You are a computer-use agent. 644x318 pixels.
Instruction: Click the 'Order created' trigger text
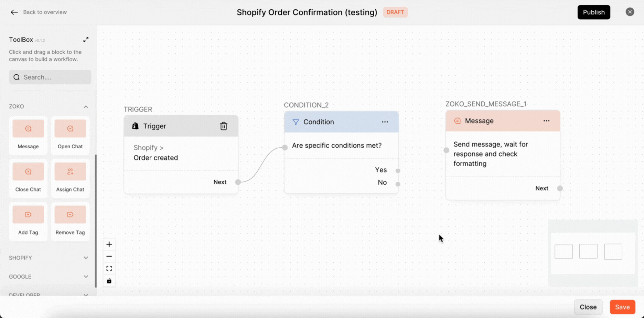tap(156, 158)
